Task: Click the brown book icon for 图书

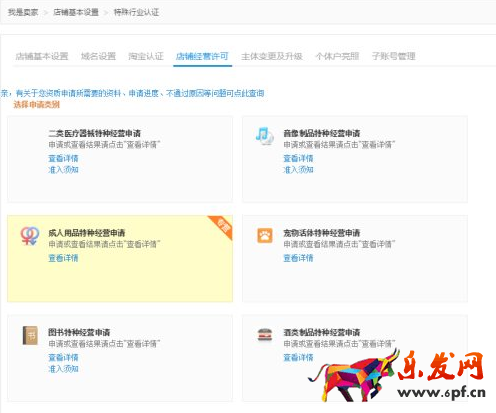Action: [x=30, y=335]
